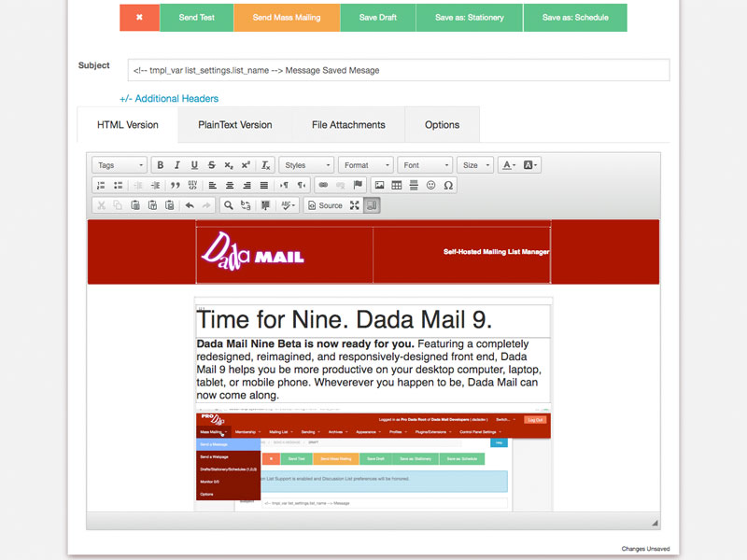Toggle bold formatting in editor
Viewport: 747px width, 560px height.
pyautogui.click(x=161, y=165)
